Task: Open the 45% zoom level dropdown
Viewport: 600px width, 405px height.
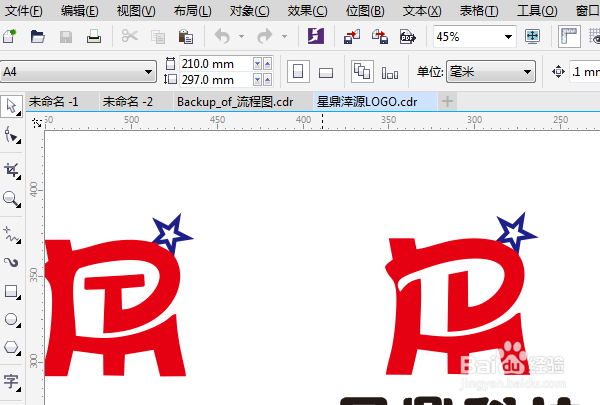Action: point(508,37)
